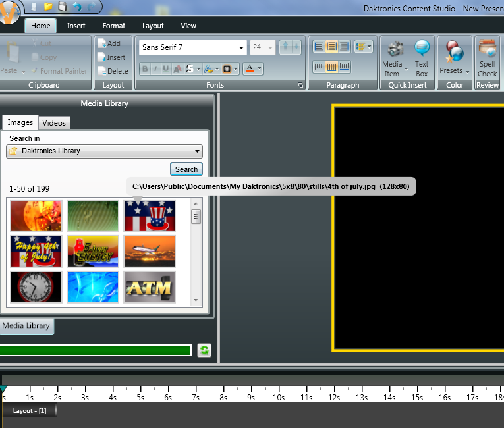This screenshot has height=428, width=504.
Task: Open the Sans Serif 7 font dropdown
Action: click(x=241, y=47)
